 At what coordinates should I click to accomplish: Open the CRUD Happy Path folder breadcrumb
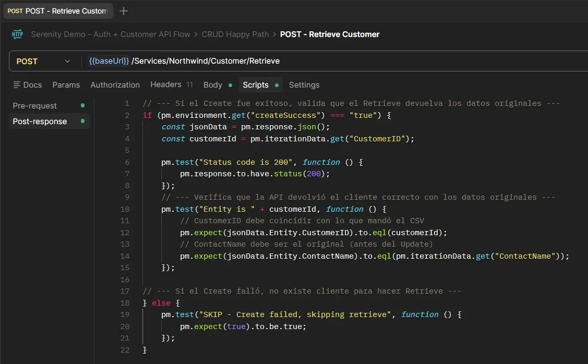(235, 34)
